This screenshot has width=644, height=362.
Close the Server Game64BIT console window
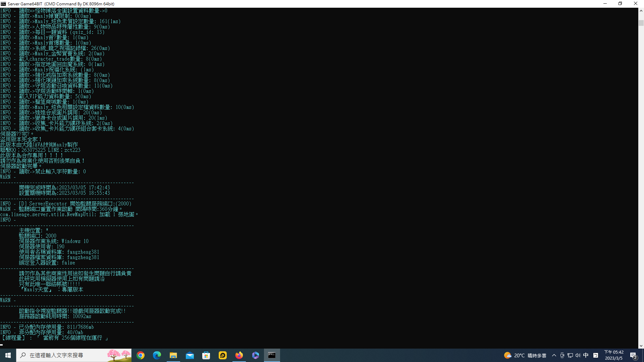tap(636, 4)
